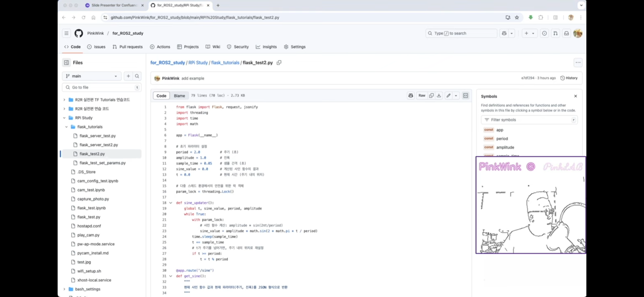Open the PinkWink owner link in header

95,33
